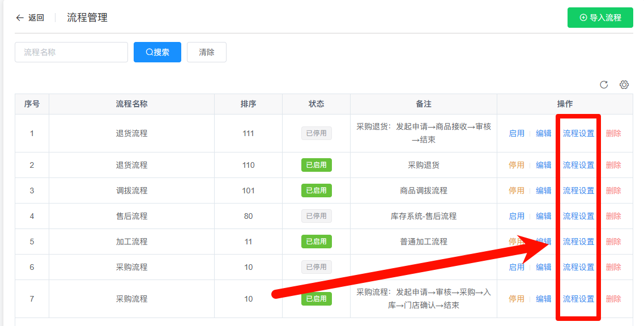Click the 清除 clear button
This screenshot has height=326, width=644.
206,52
